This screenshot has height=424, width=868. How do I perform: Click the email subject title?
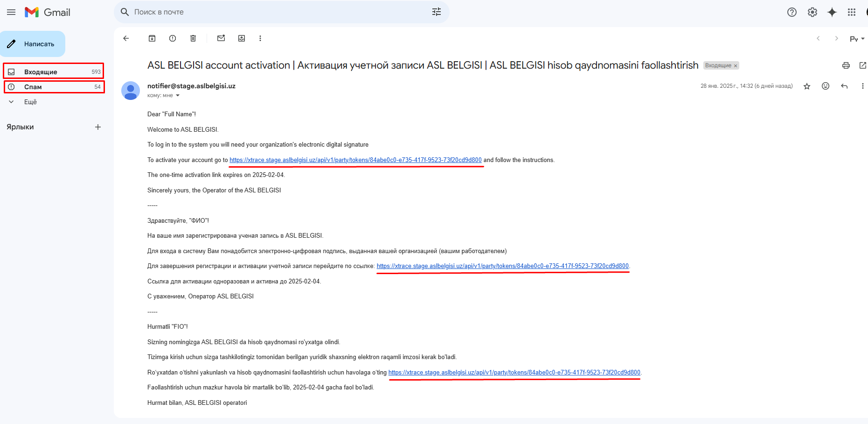point(423,65)
